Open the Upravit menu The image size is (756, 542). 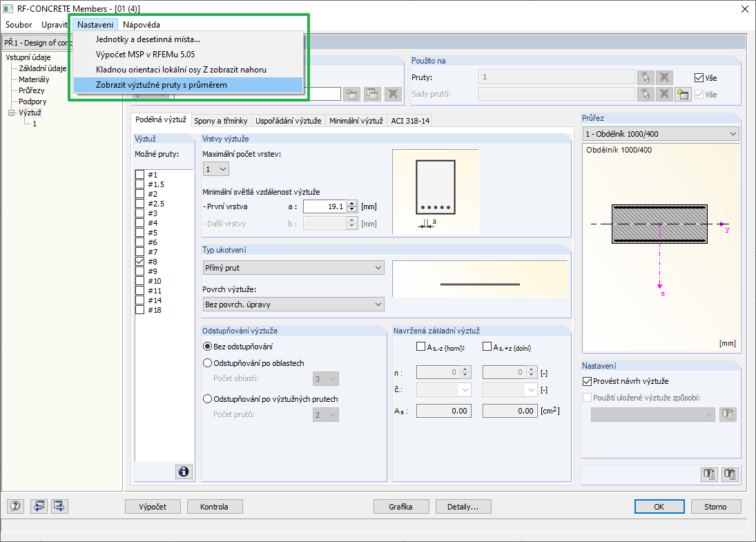(54, 25)
